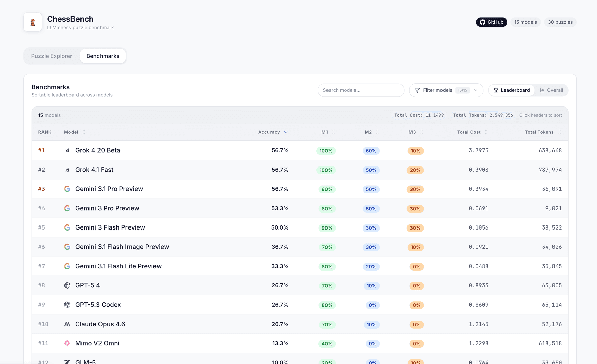Open the Filter models dropdown
Screen dimensions: 597x364
(446, 90)
